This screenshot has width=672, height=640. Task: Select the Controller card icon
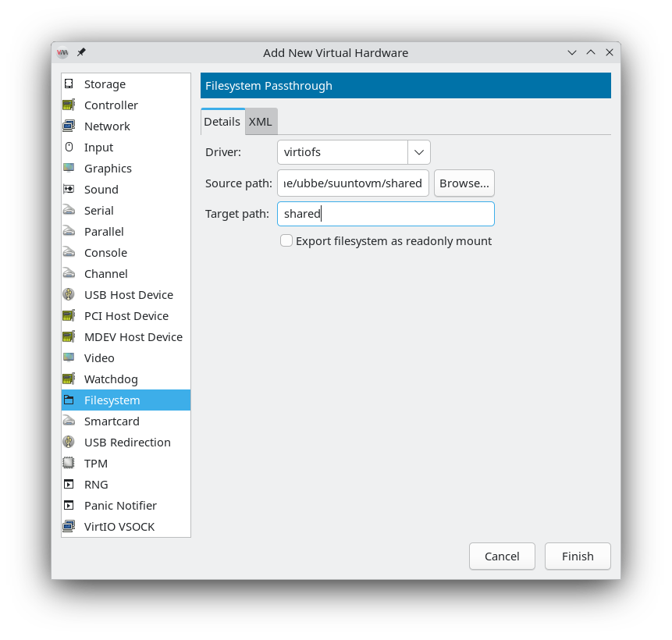coord(69,105)
